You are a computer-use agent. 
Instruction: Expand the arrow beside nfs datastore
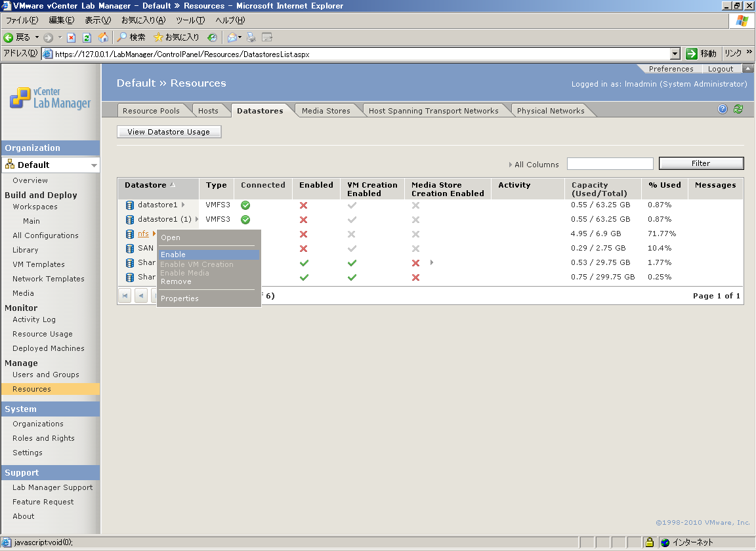click(x=154, y=234)
